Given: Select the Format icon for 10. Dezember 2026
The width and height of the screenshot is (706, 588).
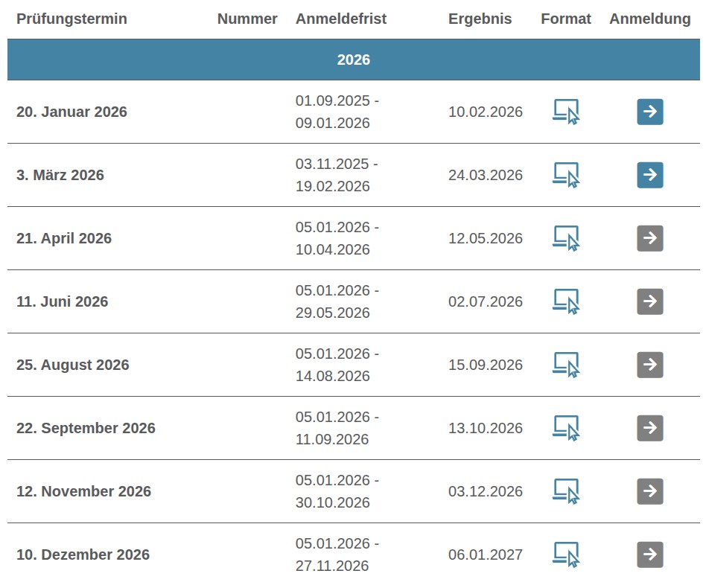Looking at the screenshot, I should tap(566, 555).
